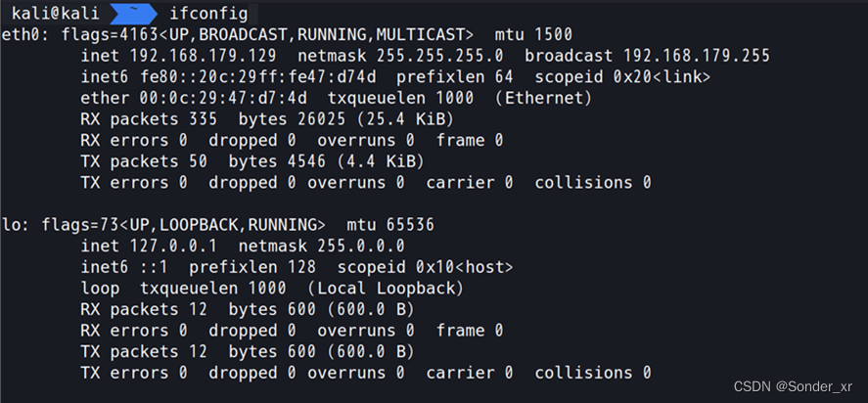Click the CSDN @Sonder_xr watermark

[x=793, y=386]
